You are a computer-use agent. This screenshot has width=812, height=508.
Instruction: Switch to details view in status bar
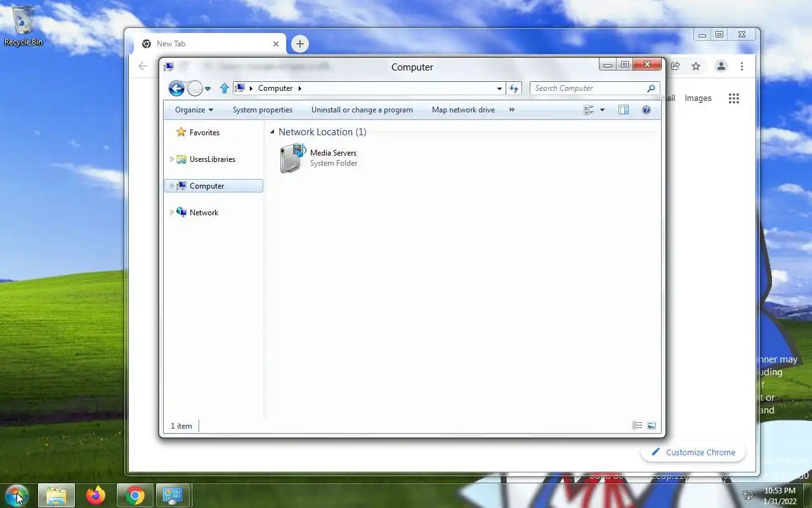tap(638, 425)
